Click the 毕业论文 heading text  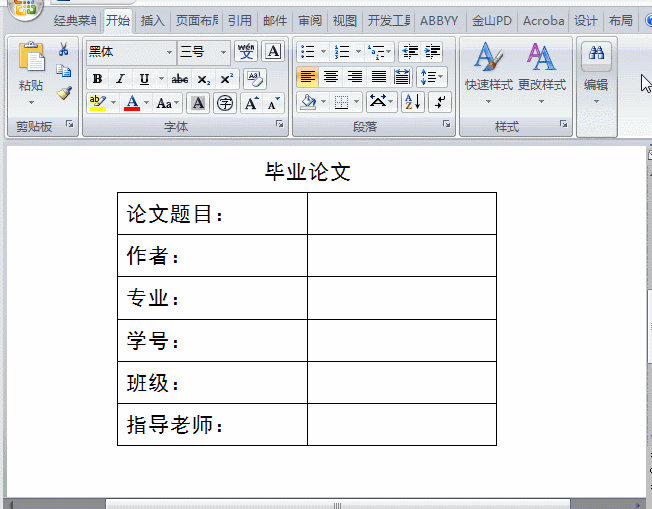tap(308, 171)
